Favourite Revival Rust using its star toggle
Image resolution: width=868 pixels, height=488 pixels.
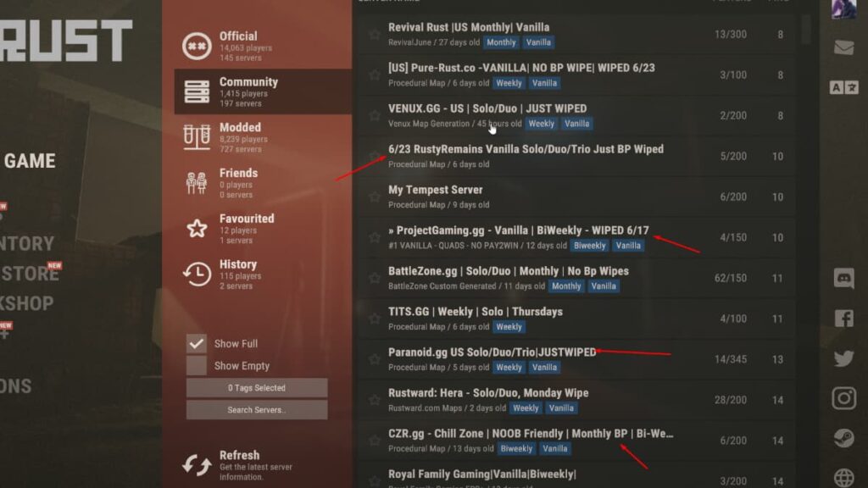click(376, 35)
